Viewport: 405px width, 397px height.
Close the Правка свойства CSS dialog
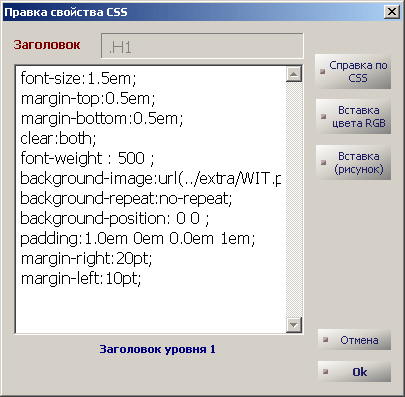tap(392, 12)
